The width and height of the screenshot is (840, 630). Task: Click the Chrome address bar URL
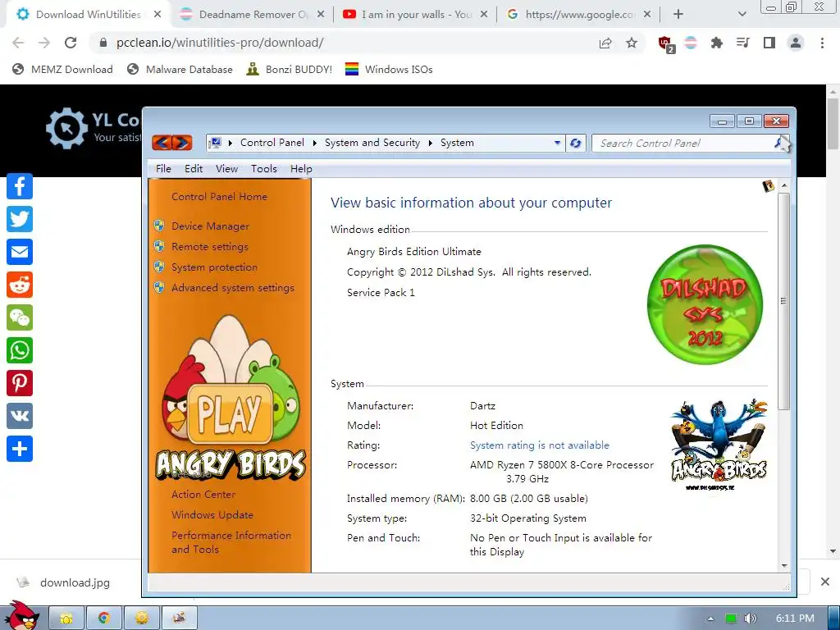coord(220,43)
